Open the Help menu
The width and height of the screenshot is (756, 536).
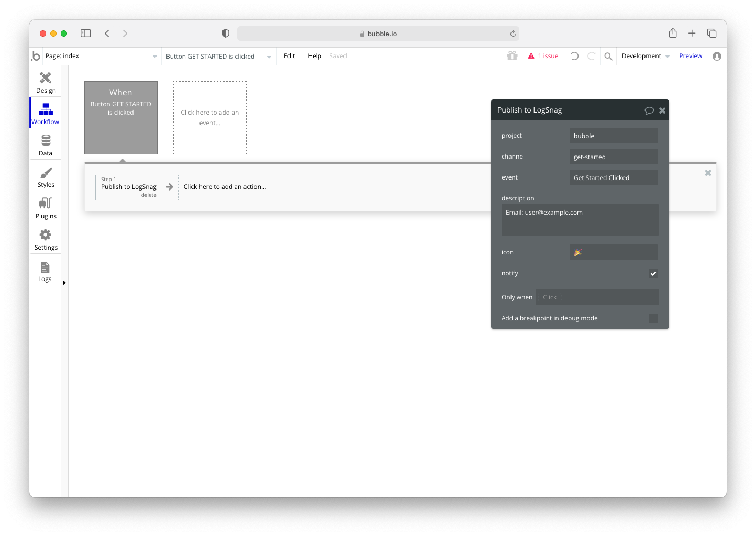point(315,56)
